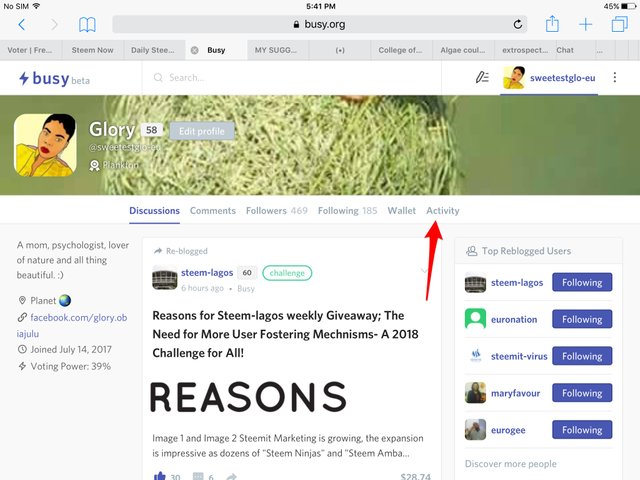Switch to MY SUGG... browser tab
This screenshot has height=480, width=640.
(278, 50)
